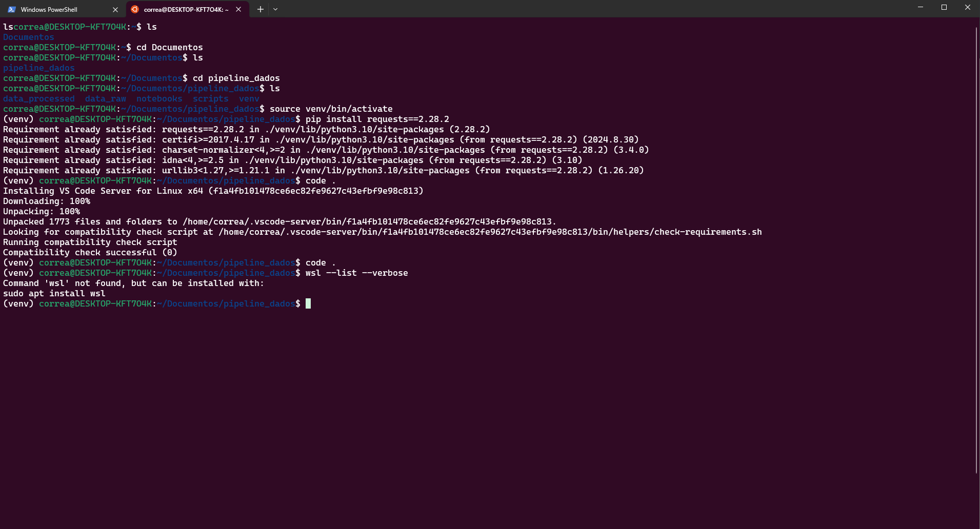
Task: Click 'data_processed' in the ls output
Action: (39, 98)
